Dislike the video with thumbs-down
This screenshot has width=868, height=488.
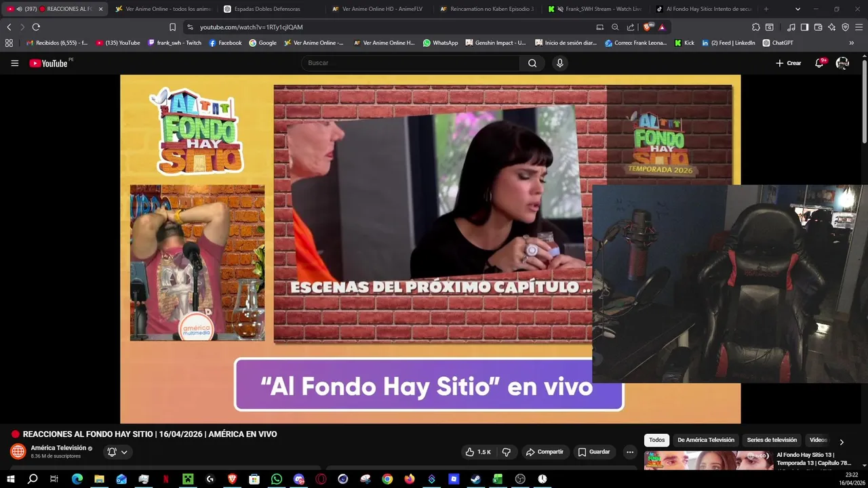(506, 452)
